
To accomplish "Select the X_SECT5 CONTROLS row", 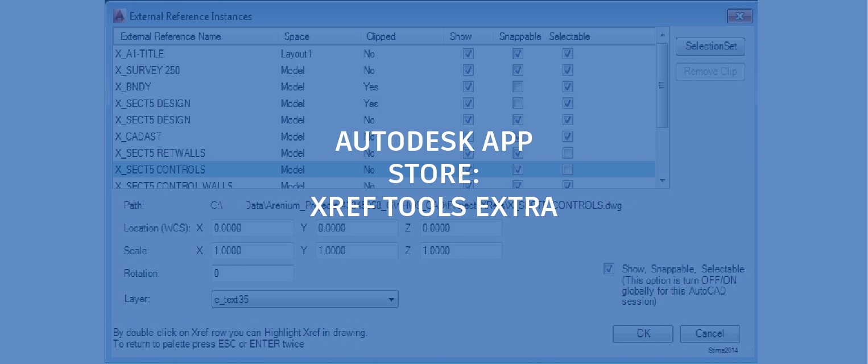I will pos(385,169).
